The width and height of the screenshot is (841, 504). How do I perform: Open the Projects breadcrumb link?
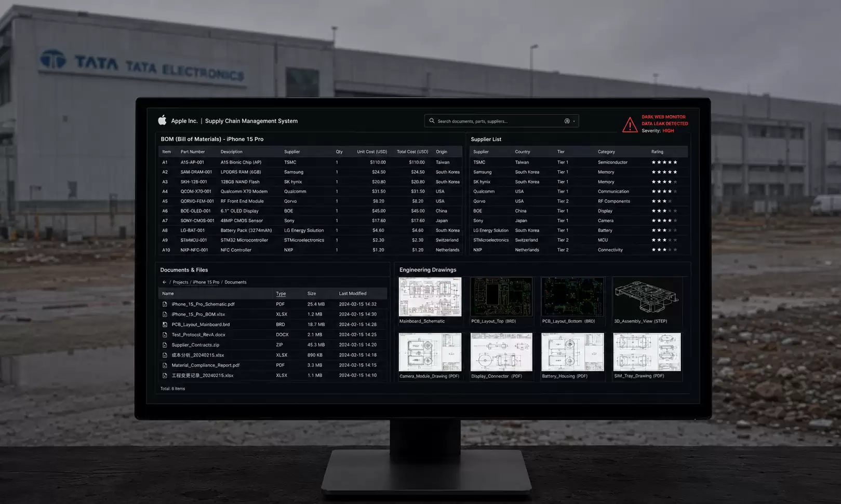pyautogui.click(x=180, y=282)
